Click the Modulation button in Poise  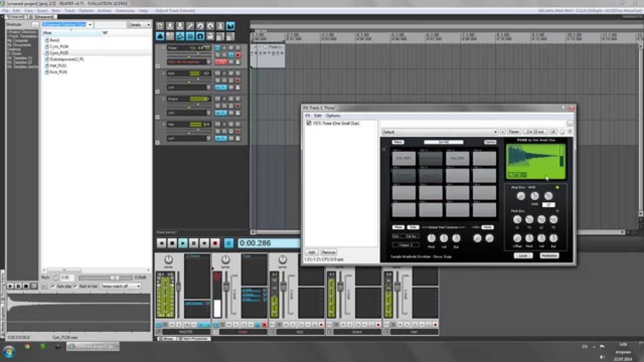[549, 256]
